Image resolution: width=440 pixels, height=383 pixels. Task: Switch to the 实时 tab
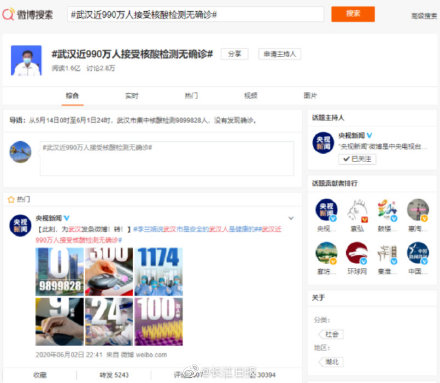click(x=132, y=96)
